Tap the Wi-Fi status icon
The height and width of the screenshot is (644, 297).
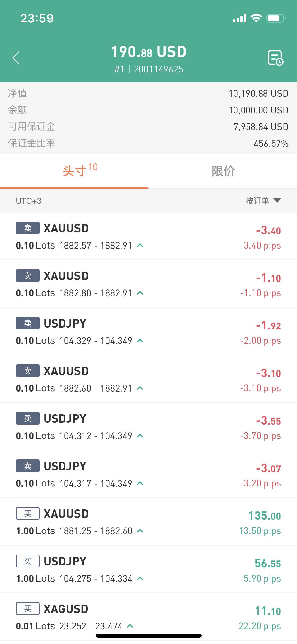[256, 18]
